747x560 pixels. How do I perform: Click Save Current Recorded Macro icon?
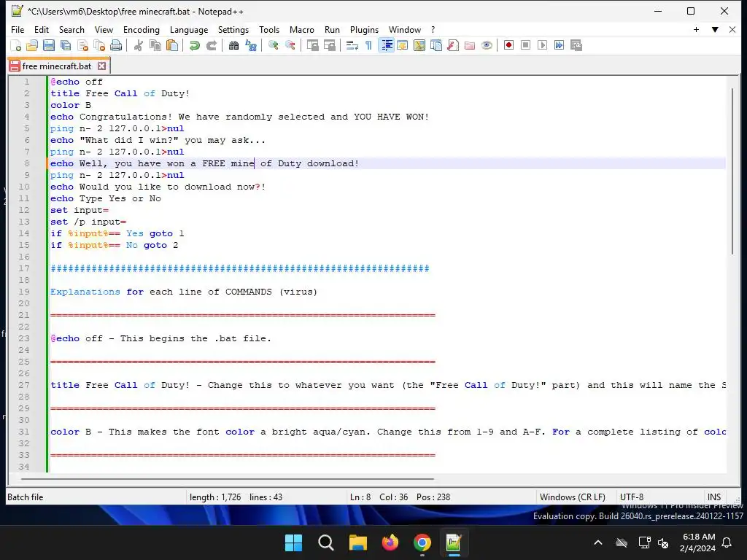(576, 45)
